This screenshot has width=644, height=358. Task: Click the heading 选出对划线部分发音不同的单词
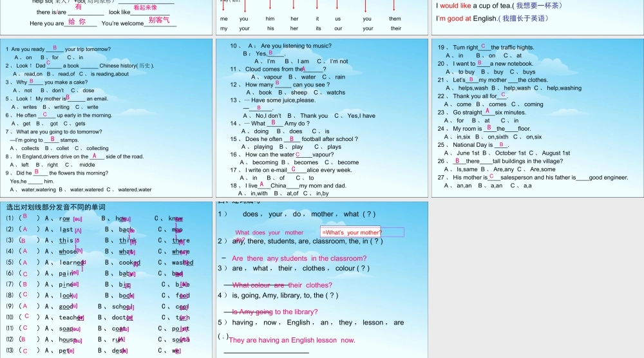click(56, 207)
